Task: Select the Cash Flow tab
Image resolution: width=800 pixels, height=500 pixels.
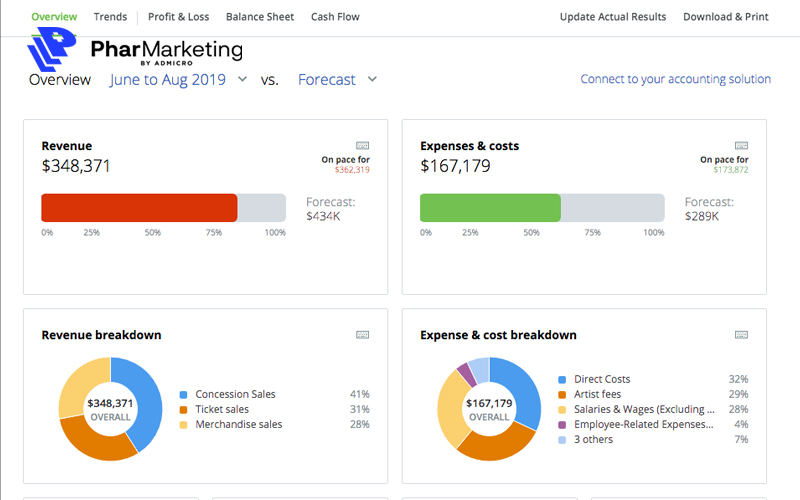Action: 335,17
